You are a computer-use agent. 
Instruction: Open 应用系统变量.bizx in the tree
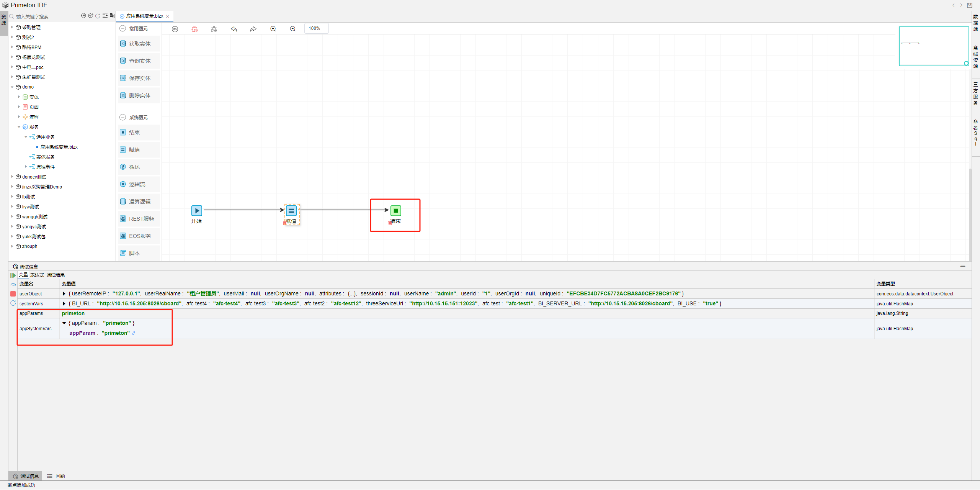click(59, 147)
